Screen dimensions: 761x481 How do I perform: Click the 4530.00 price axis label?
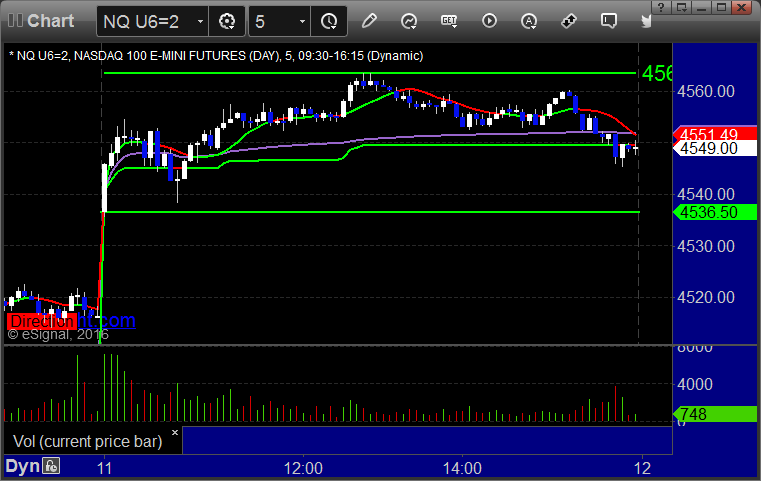(706, 246)
